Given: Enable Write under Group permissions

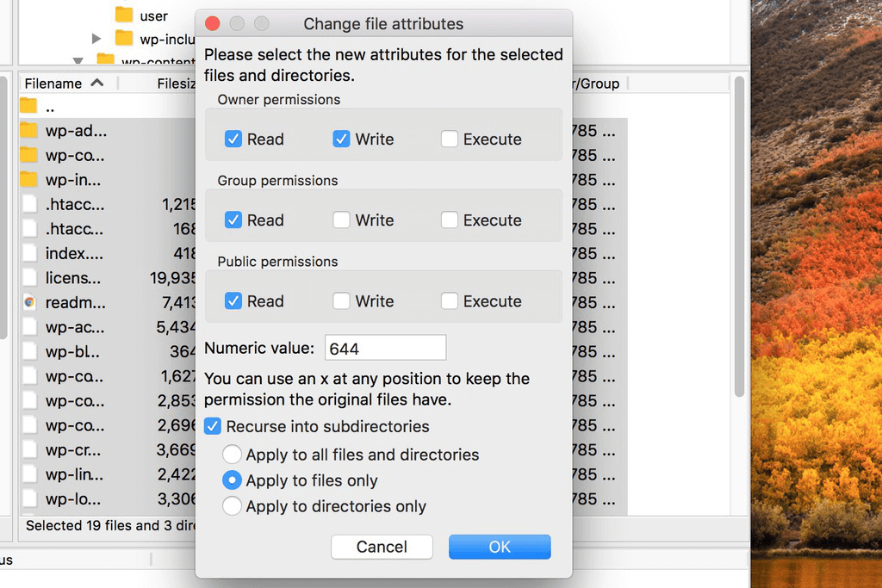Looking at the screenshot, I should pos(341,220).
